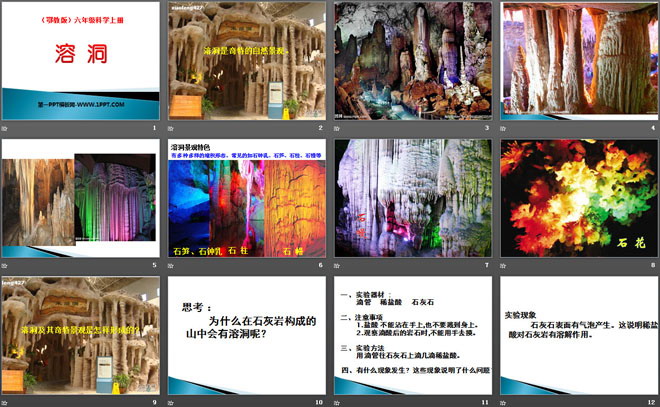Select slide 12 titled 实验现象

click(579, 335)
